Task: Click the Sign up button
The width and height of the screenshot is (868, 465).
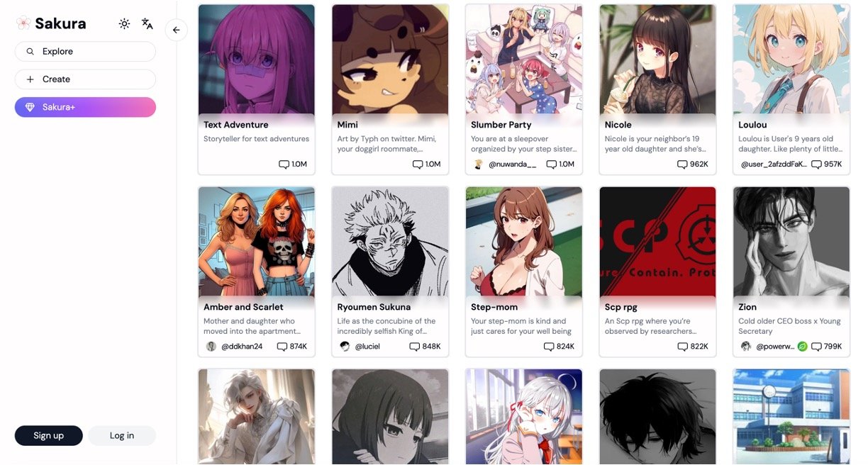Action: (49, 435)
